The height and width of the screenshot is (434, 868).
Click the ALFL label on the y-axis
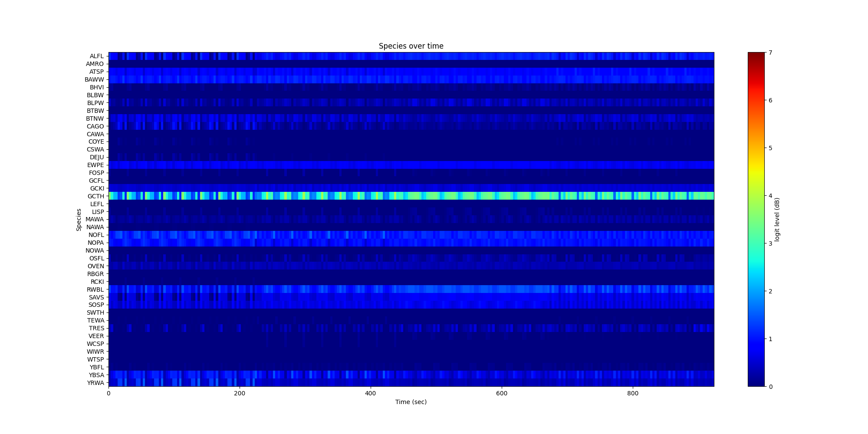96,56
